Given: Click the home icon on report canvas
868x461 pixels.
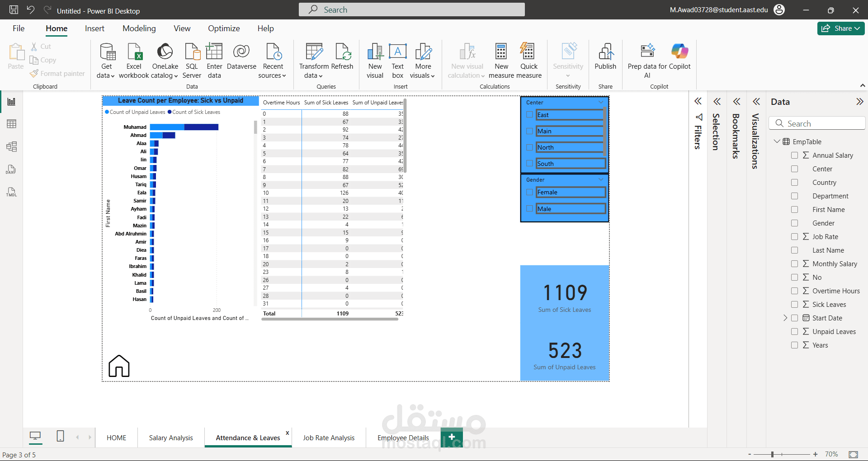Looking at the screenshot, I should coord(119,366).
